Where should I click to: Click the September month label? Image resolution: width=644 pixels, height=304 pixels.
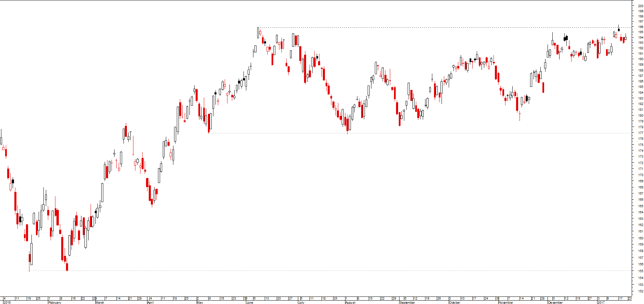point(407,302)
